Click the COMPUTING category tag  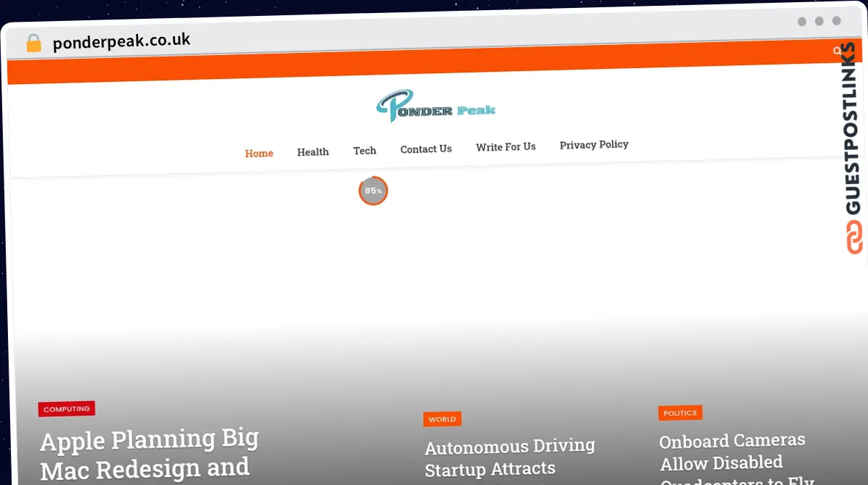(x=67, y=409)
